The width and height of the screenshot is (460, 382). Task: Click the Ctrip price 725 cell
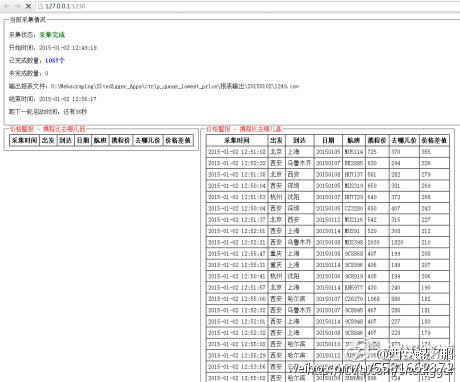377,152
